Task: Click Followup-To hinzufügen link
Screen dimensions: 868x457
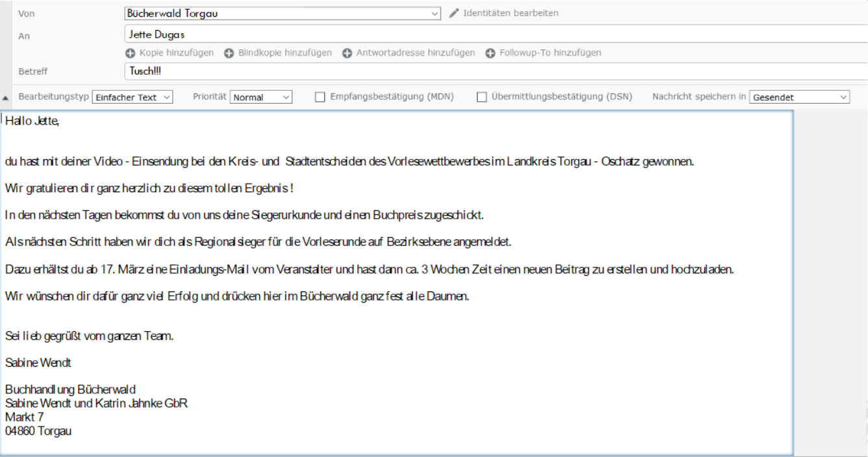Action: click(550, 53)
